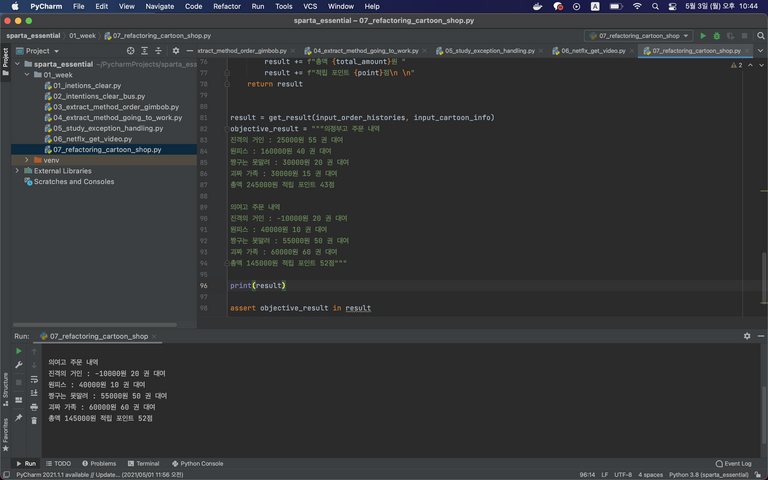The image size is (768, 480).
Task: Open the Navigate menu
Action: tap(160, 6)
